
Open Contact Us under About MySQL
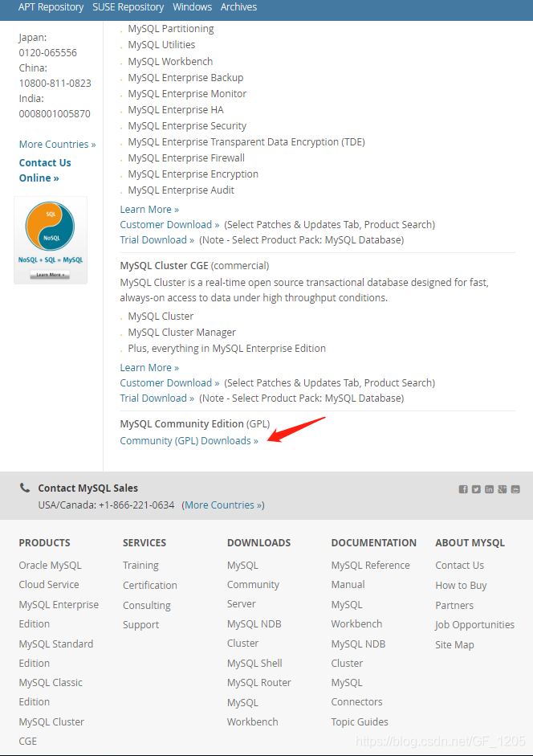pos(460,565)
